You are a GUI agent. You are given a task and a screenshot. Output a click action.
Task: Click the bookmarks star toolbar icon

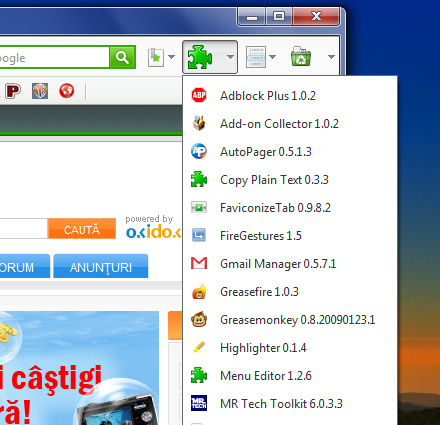click(x=156, y=57)
